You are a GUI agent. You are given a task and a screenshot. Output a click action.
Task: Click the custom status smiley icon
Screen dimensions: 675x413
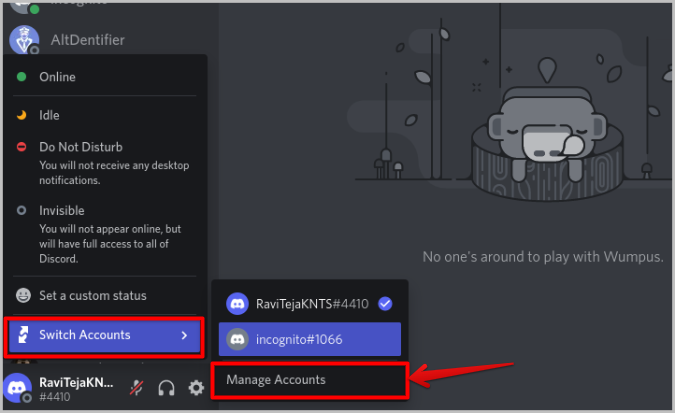pyautogui.click(x=23, y=295)
